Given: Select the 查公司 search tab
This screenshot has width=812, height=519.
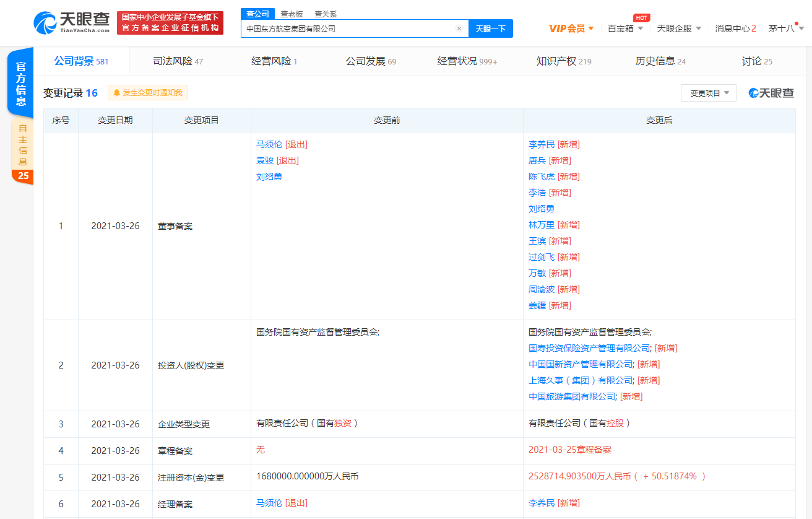Looking at the screenshot, I should [x=257, y=14].
